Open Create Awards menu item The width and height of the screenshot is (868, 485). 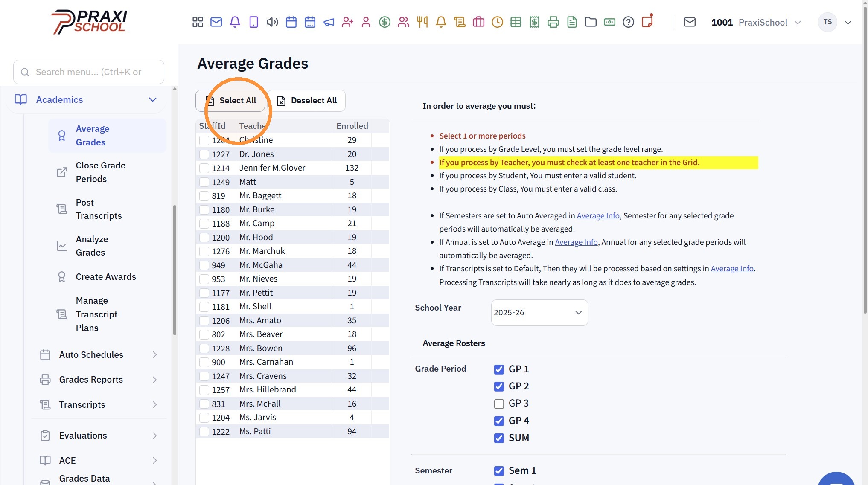[x=106, y=277]
